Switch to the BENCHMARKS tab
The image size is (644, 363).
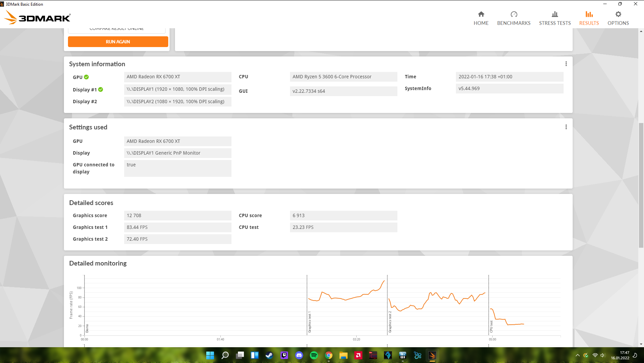[513, 18]
